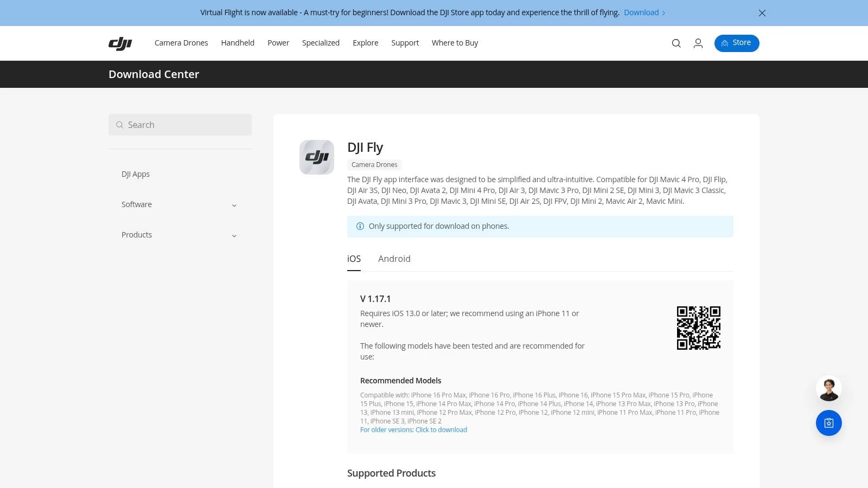Click the info icon in the notice
868x488 pixels.
pyautogui.click(x=360, y=226)
